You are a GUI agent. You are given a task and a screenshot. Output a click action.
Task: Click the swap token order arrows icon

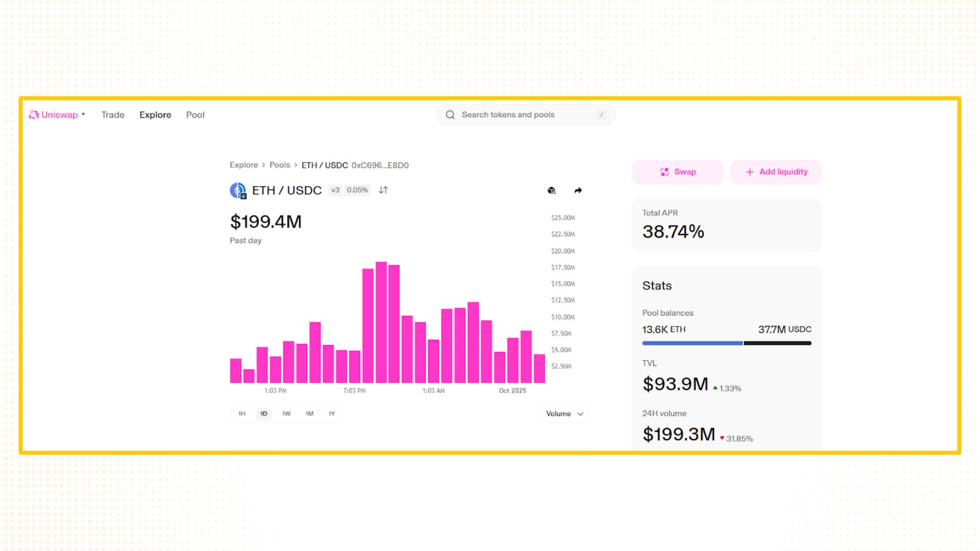click(x=383, y=190)
